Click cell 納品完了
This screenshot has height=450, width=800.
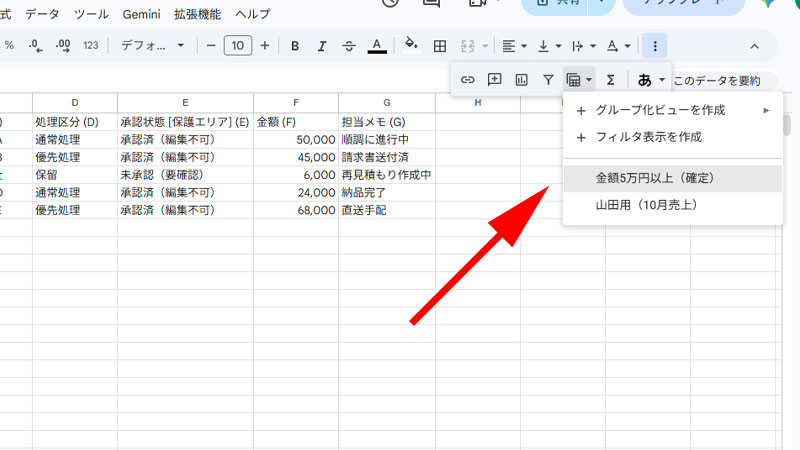click(x=387, y=193)
